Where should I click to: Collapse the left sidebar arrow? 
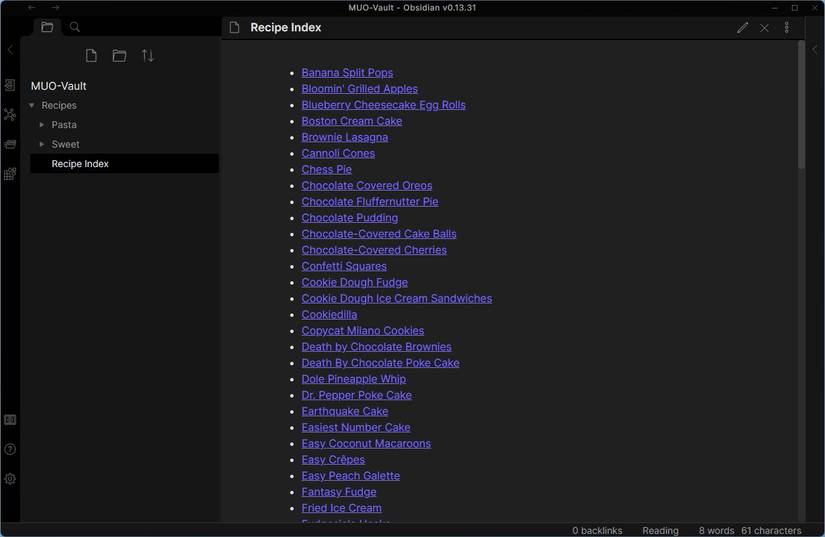(10, 50)
